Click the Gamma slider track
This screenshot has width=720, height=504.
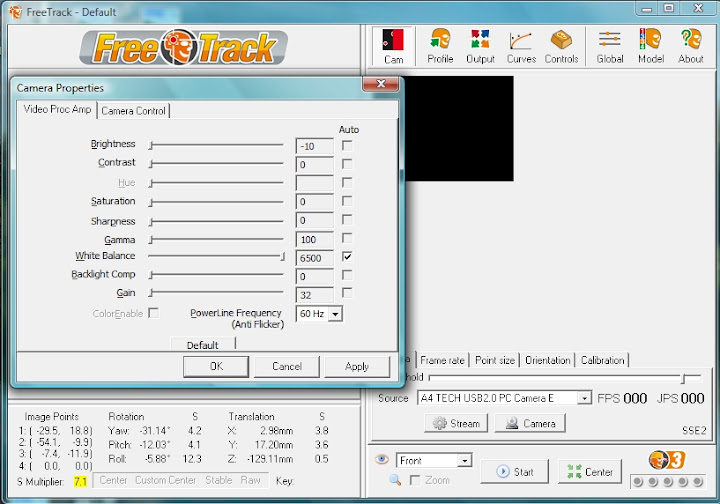coord(216,240)
